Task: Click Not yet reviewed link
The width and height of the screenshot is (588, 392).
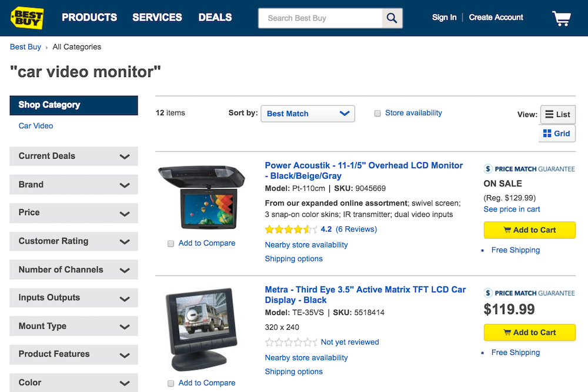Action: (x=350, y=342)
